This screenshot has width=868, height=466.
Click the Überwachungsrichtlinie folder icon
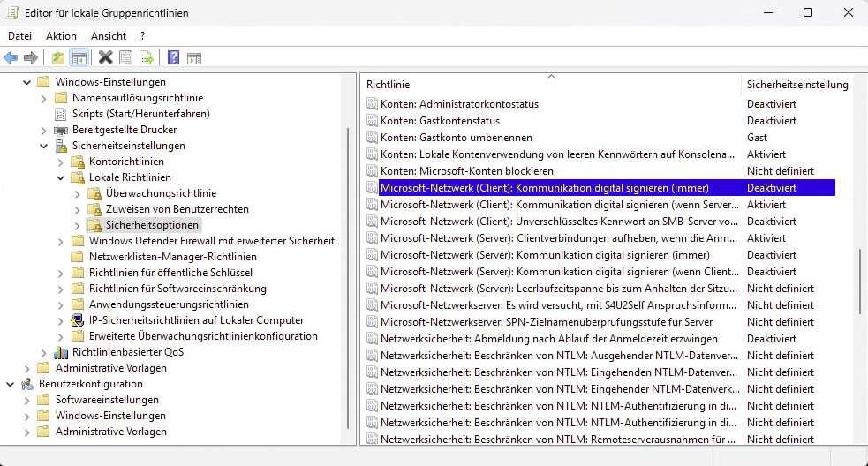tap(94, 193)
